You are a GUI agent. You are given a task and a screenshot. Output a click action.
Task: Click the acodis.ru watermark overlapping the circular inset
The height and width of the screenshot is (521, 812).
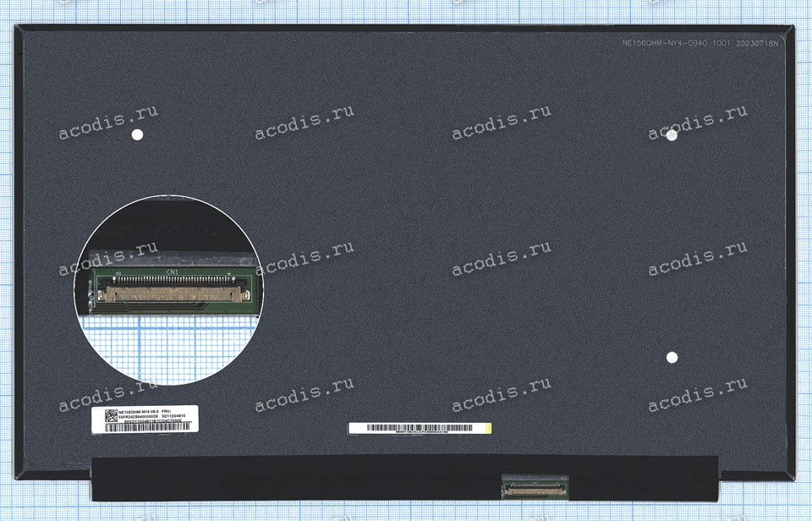108,259
